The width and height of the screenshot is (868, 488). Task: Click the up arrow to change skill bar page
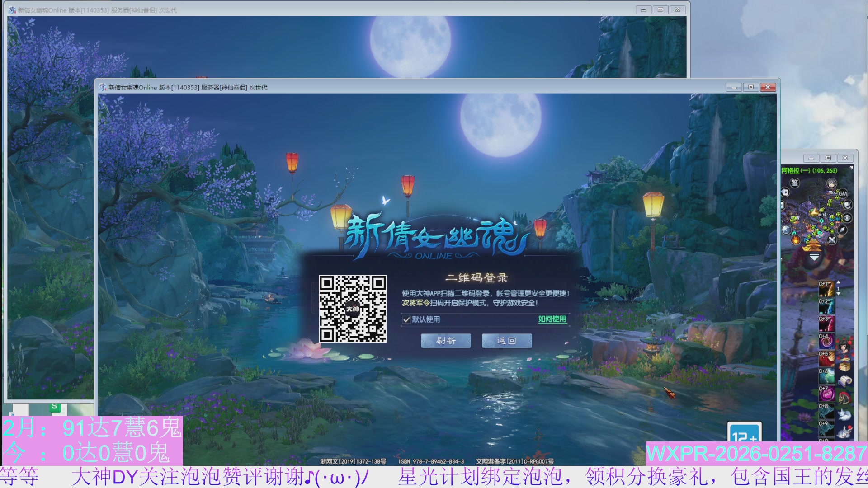pos(839,282)
